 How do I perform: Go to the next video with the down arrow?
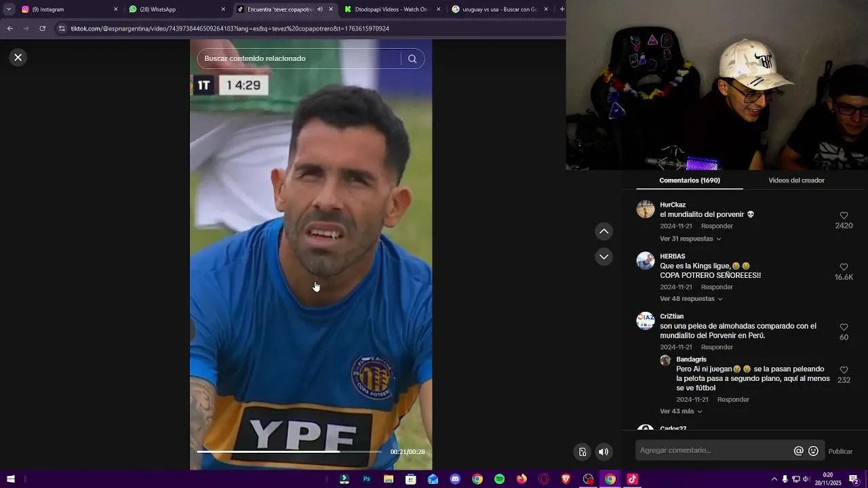[x=604, y=257]
